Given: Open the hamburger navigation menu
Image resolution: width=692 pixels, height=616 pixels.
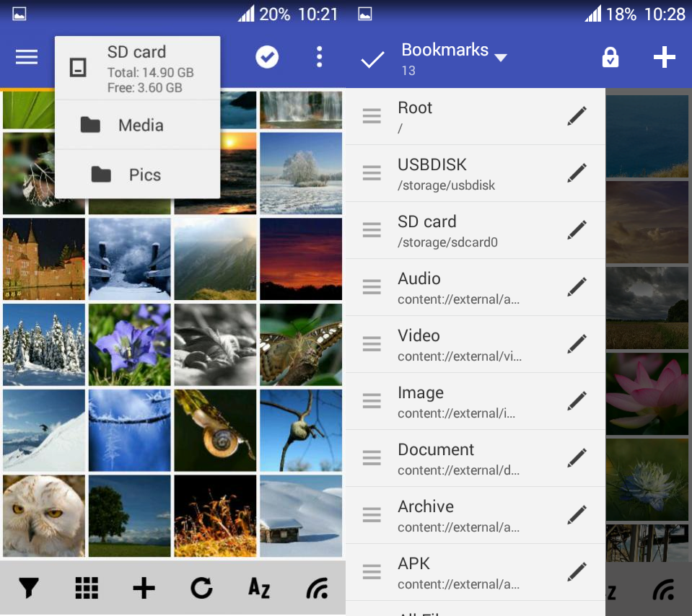Looking at the screenshot, I should 27,57.
